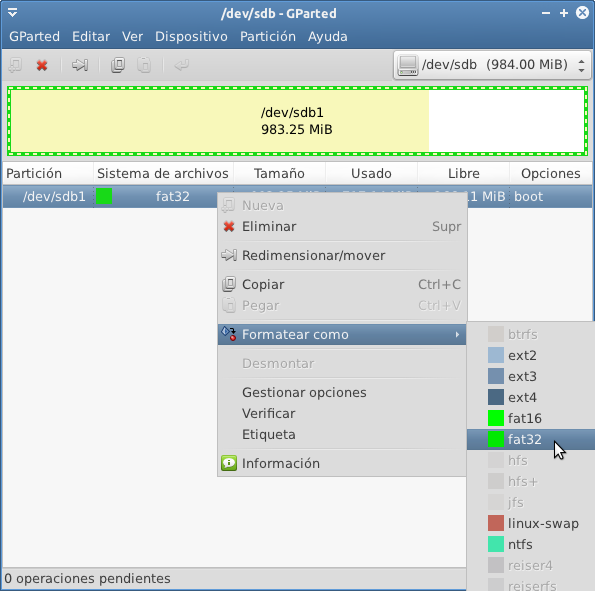The width and height of the screenshot is (595, 591).
Task: Click the Sistema de archivos column header
Action: pyautogui.click(x=163, y=173)
